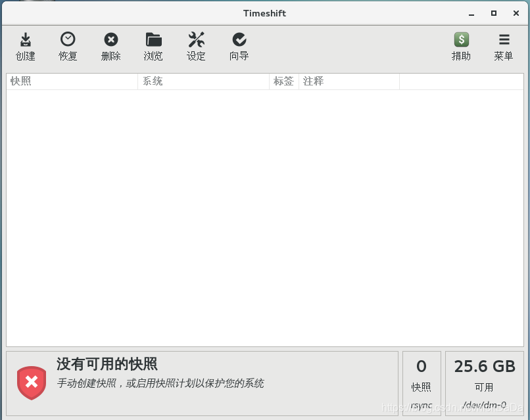530x420 pixels.
Task: Open the 恢复 (Restore) clock icon
Action: coord(68,39)
